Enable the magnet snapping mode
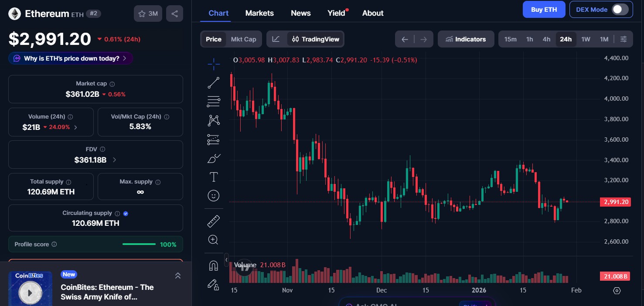 pos(213,265)
